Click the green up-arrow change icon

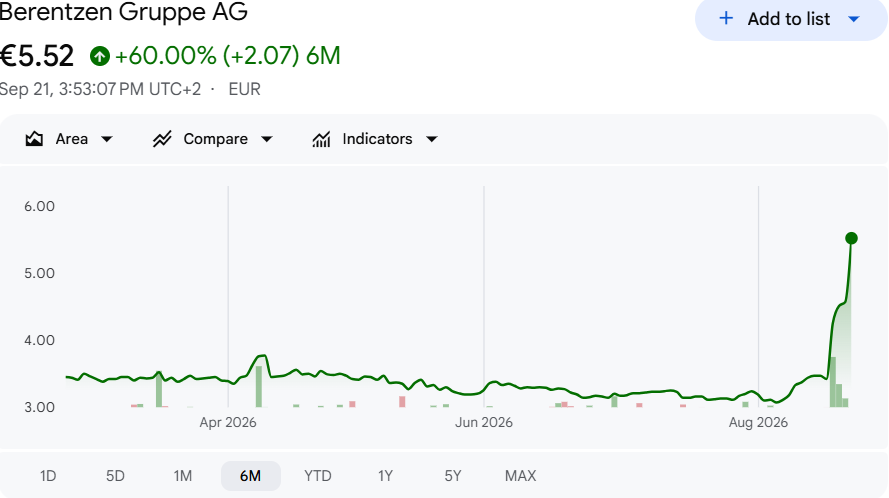tap(100, 56)
